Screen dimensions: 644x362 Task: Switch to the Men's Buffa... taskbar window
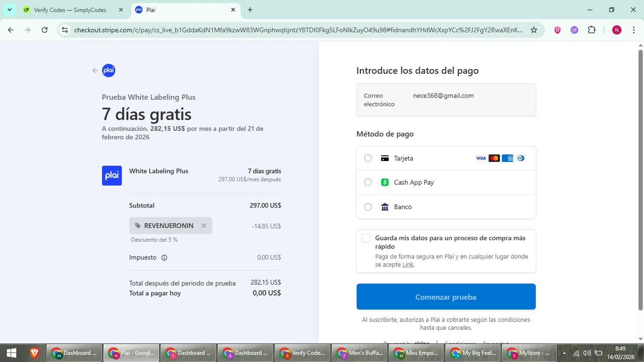tap(359, 353)
